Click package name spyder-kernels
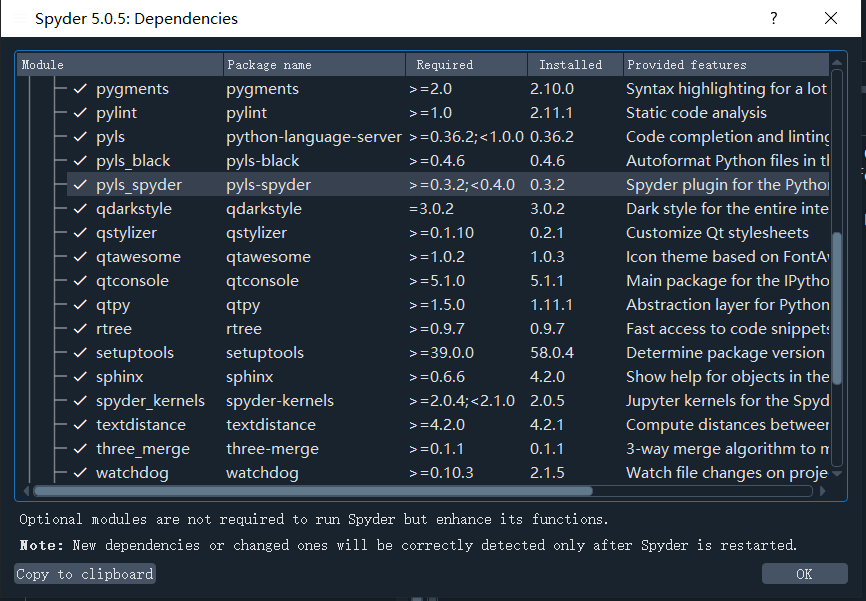866x601 pixels. coord(280,401)
